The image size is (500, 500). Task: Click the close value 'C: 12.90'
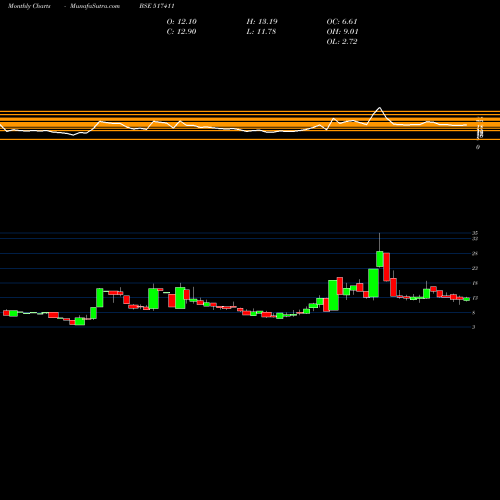[181, 32]
